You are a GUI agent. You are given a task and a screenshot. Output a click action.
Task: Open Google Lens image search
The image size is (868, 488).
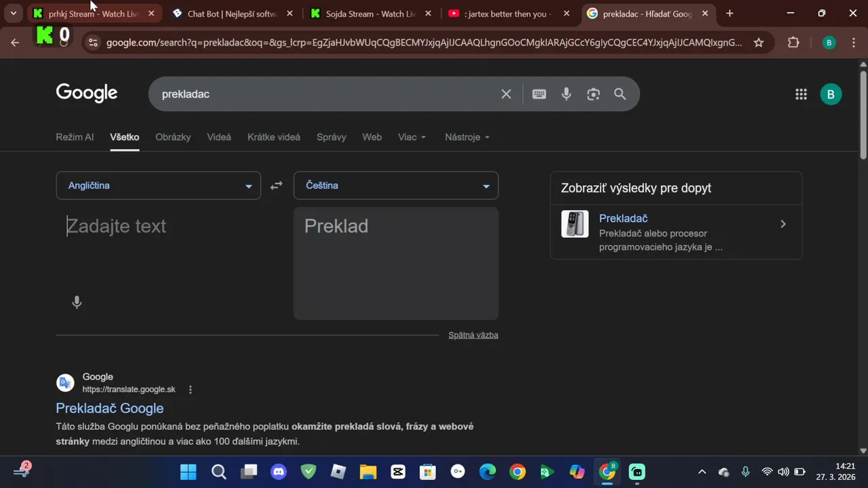point(593,94)
